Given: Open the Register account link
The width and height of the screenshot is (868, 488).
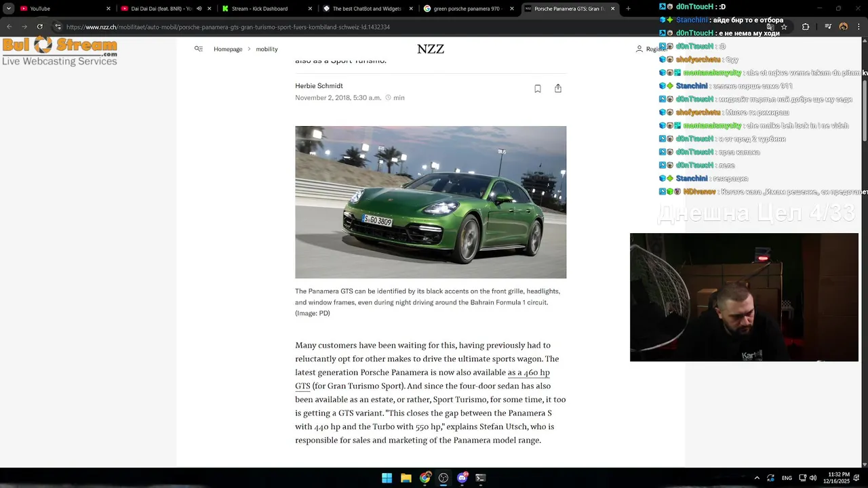Looking at the screenshot, I should coord(652,49).
